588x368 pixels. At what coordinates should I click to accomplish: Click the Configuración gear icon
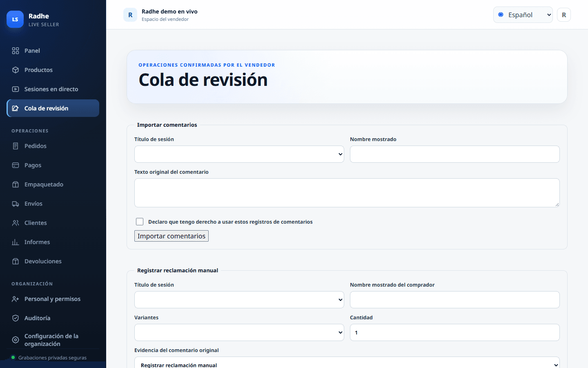[16, 340]
